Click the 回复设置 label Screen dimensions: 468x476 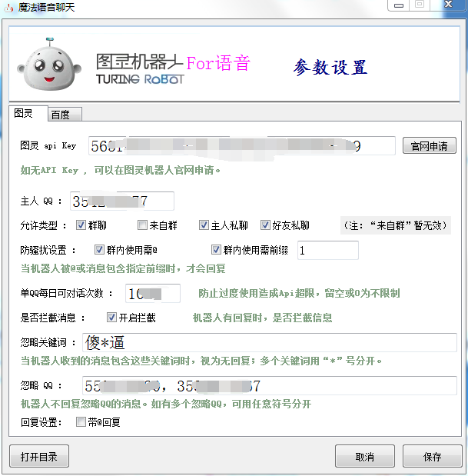click(41, 422)
